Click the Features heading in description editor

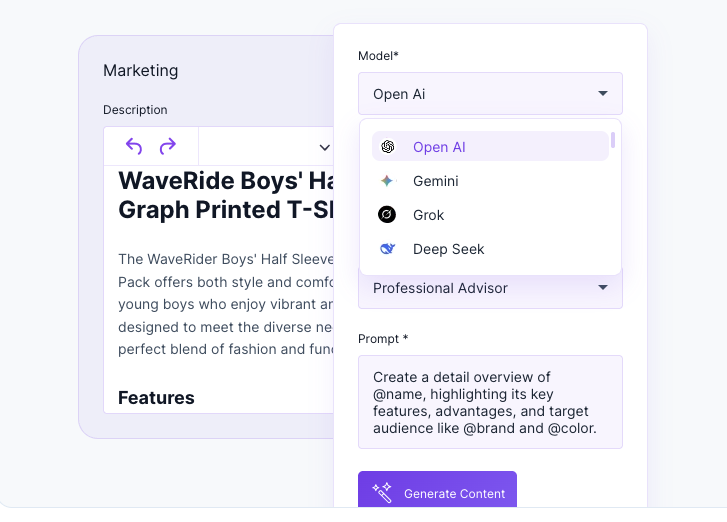(156, 398)
